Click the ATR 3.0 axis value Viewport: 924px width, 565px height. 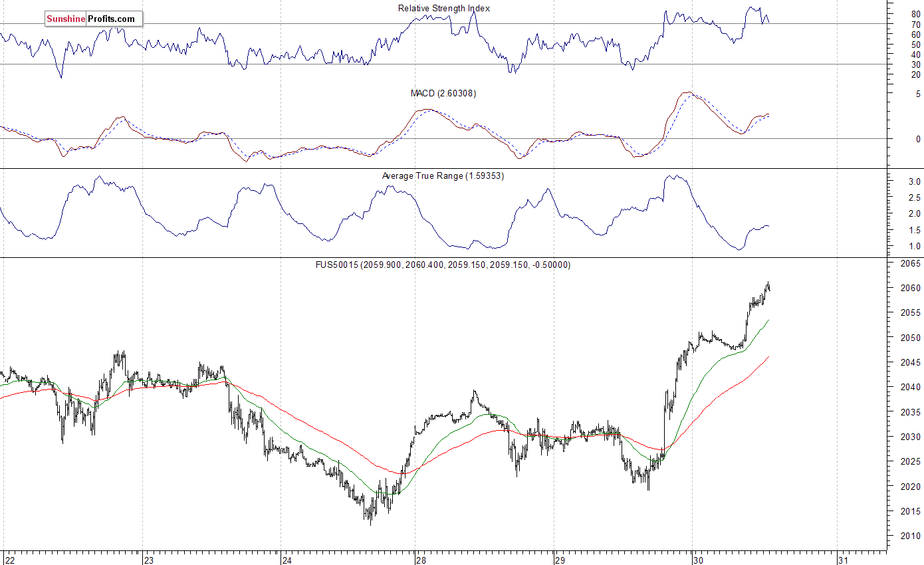915,181
